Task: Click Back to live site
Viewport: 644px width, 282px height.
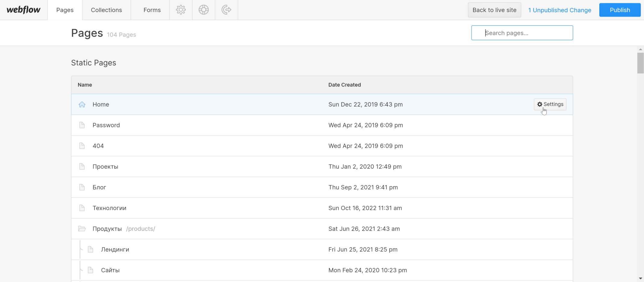Action: pyautogui.click(x=494, y=10)
